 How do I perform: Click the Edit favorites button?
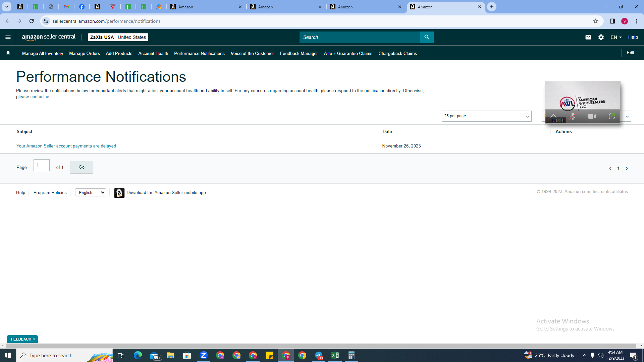coord(630,53)
